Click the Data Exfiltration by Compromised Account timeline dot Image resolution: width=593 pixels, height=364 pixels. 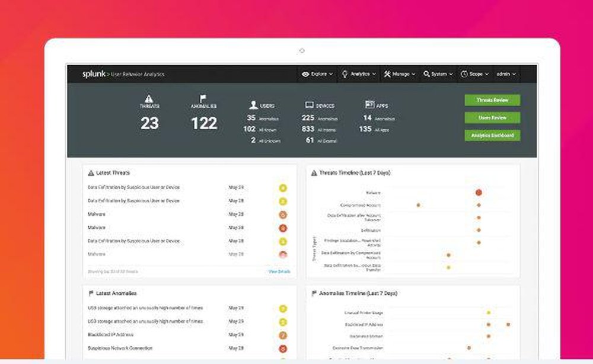coord(448,255)
